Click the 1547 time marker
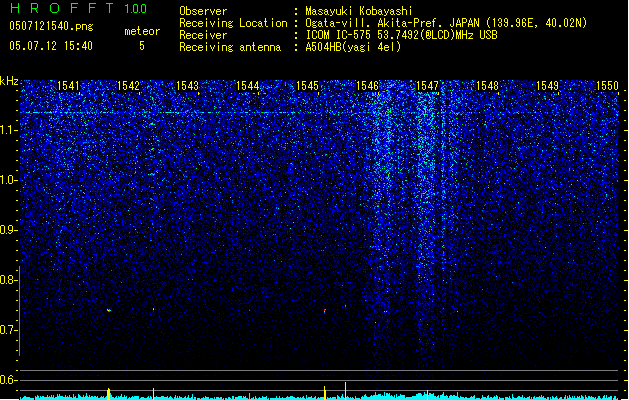 click(x=428, y=86)
